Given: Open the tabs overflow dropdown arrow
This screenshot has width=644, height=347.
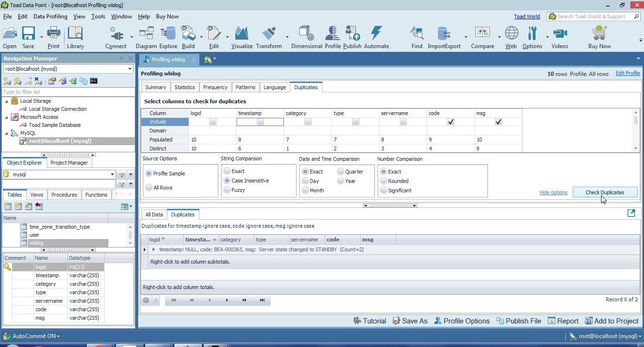Looking at the screenshot, I should pos(638,59).
